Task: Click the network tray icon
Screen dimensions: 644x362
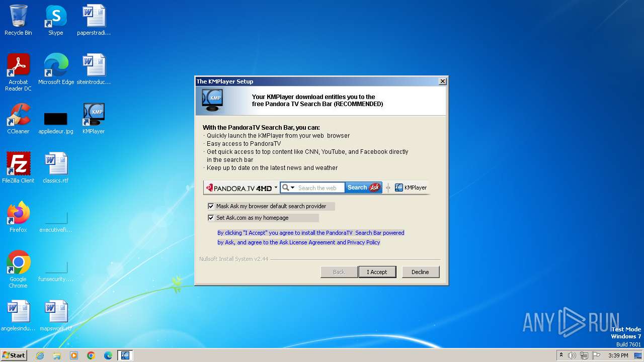Action: [x=584, y=355]
